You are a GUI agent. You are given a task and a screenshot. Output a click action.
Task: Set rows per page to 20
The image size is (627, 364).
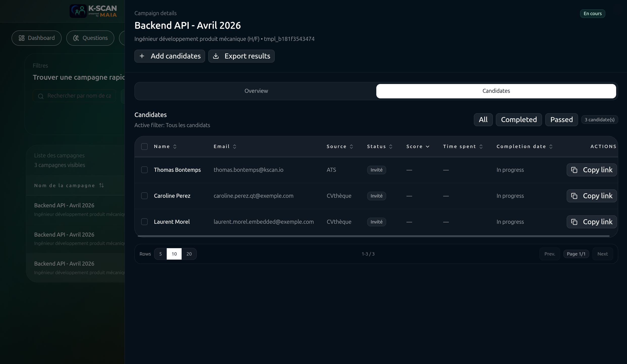[x=189, y=254]
